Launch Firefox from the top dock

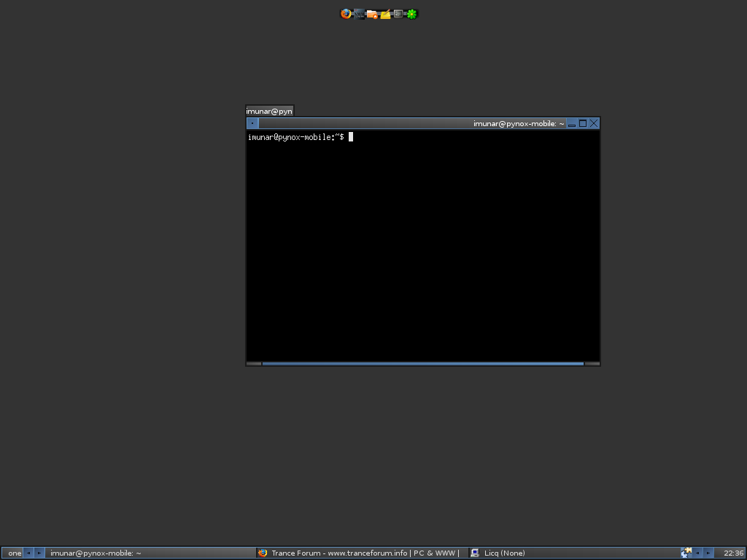(x=346, y=14)
